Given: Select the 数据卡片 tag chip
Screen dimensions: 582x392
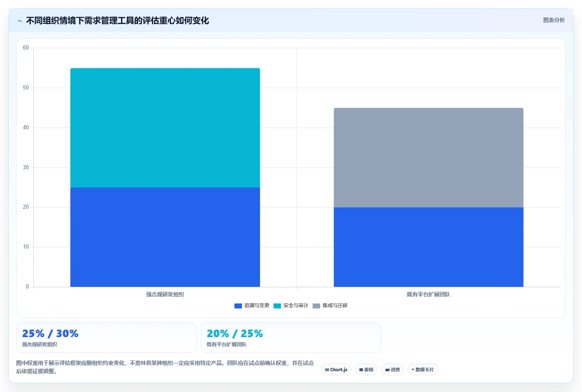Looking at the screenshot, I should point(423,370).
